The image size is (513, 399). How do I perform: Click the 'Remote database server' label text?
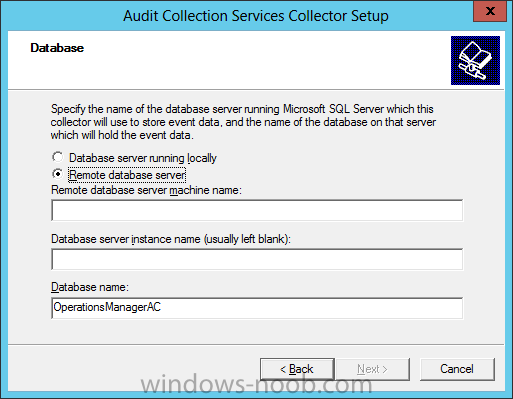pyautogui.click(x=127, y=175)
